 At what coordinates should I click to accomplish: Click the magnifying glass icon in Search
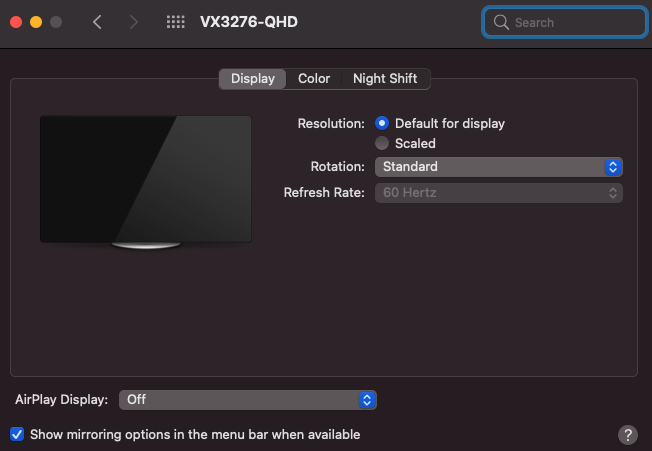[x=500, y=22]
